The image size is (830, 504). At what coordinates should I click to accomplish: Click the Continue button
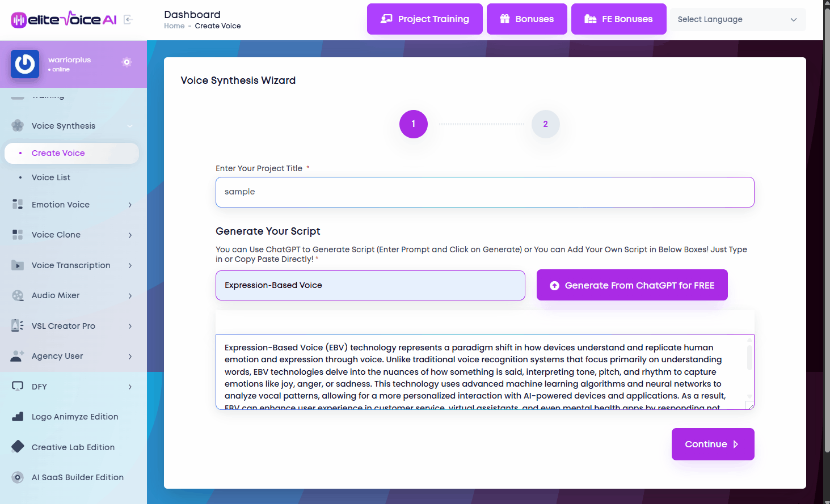[713, 444]
